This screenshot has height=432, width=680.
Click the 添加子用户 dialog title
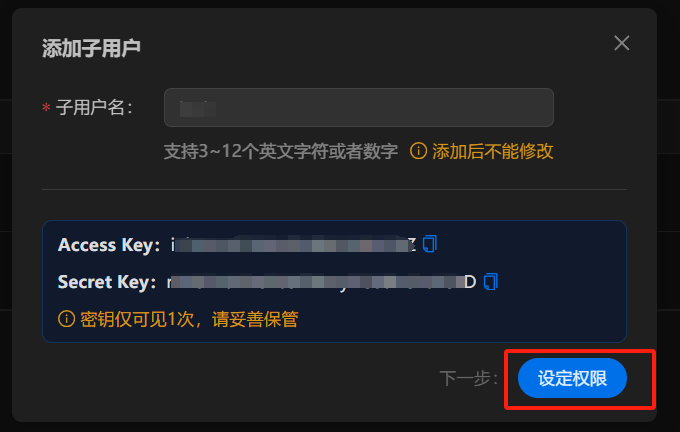click(x=91, y=48)
